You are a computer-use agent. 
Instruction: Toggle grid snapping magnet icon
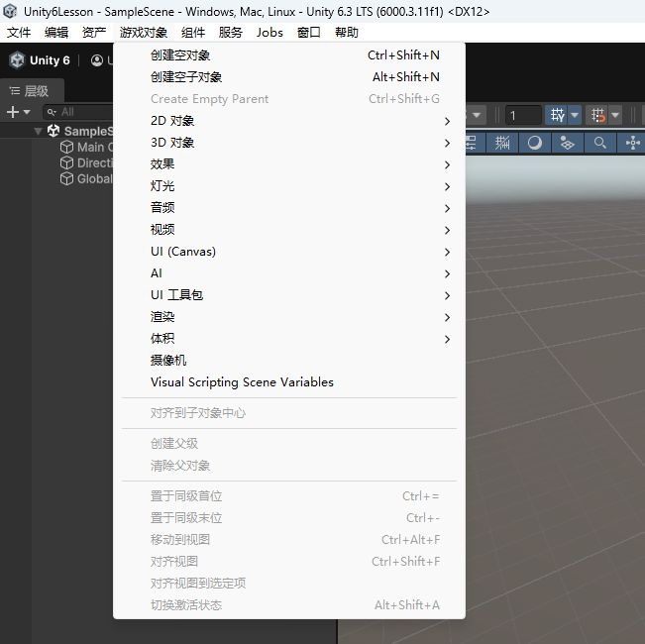point(597,115)
